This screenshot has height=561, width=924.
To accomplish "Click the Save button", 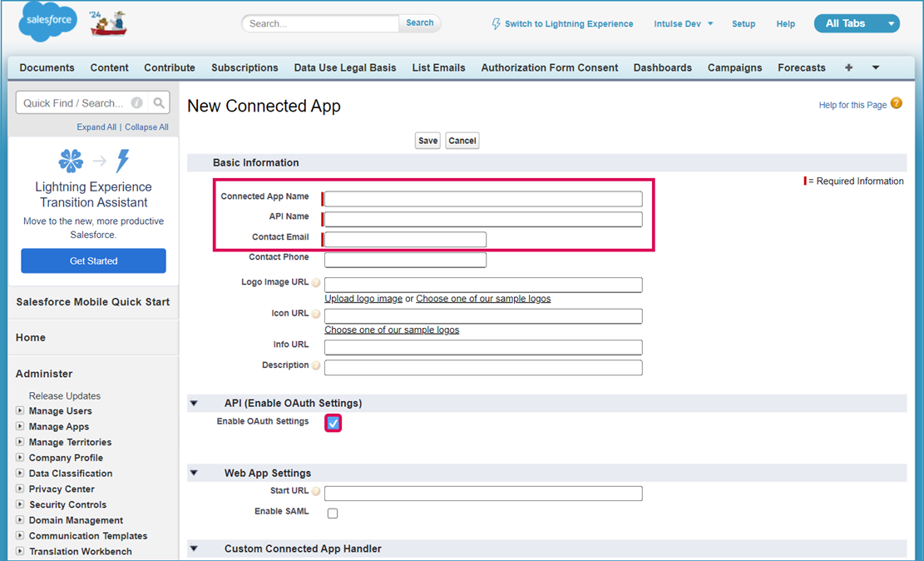I will coord(427,141).
